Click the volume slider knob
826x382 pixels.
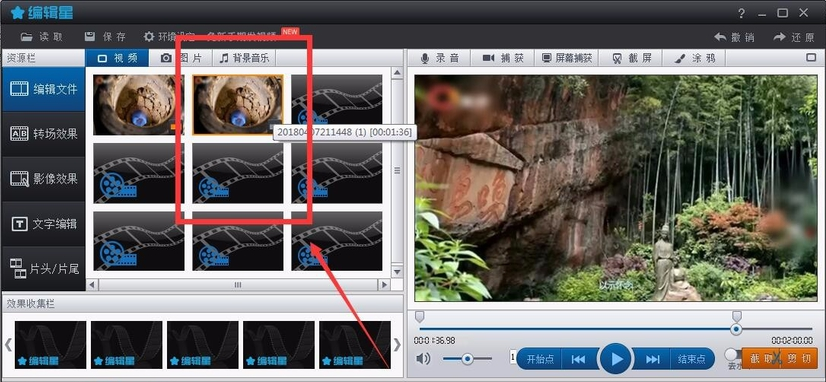click(467, 359)
